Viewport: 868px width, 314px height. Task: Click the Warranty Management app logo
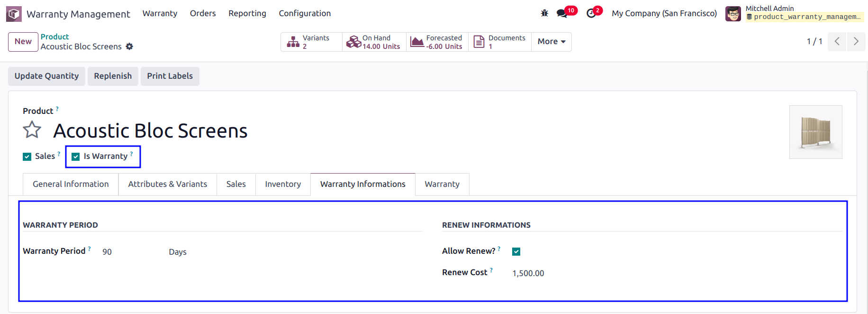click(14, 14)
